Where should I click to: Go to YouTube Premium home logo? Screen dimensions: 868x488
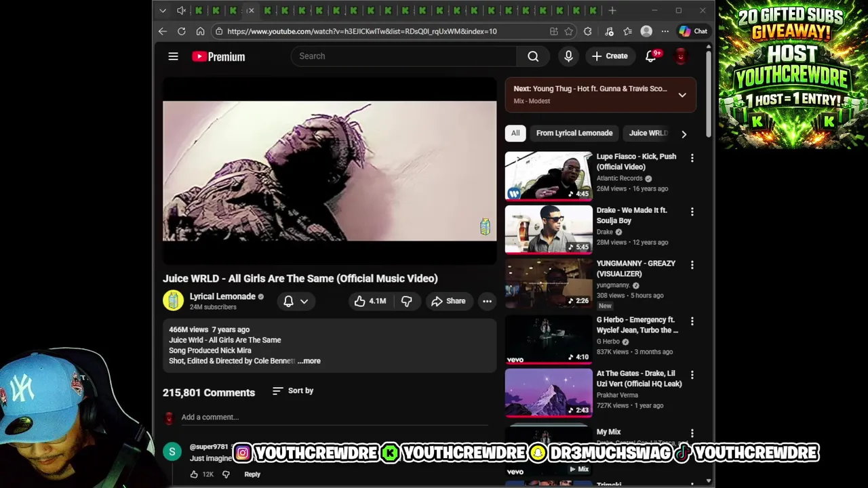[218, 56]
